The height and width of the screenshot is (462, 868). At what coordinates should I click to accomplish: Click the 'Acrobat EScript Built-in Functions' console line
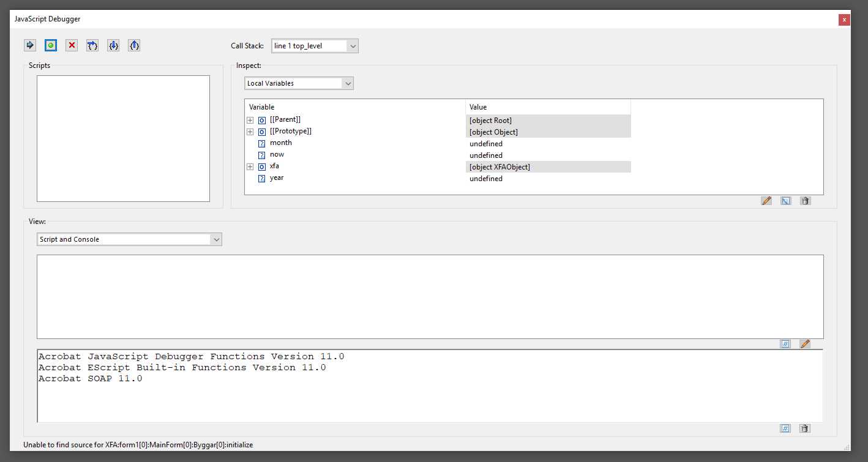[182, 368]
